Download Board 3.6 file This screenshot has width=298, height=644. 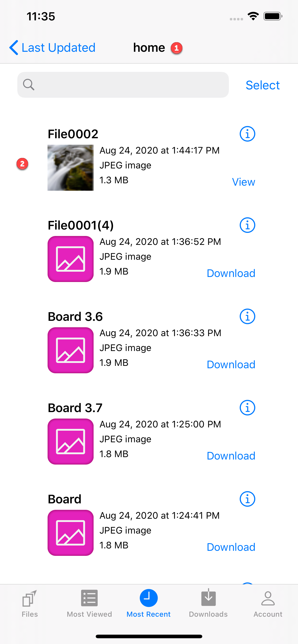pos(231,364)
